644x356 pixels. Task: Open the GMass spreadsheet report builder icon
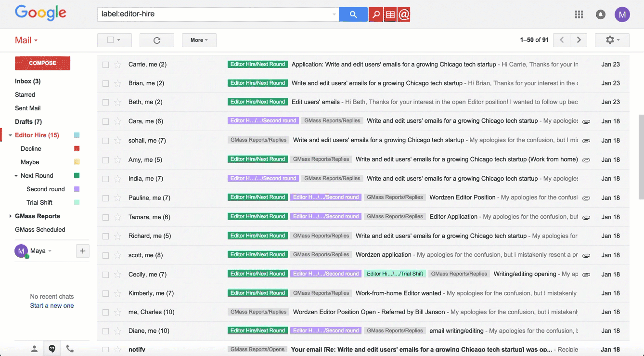coord(390,14)
